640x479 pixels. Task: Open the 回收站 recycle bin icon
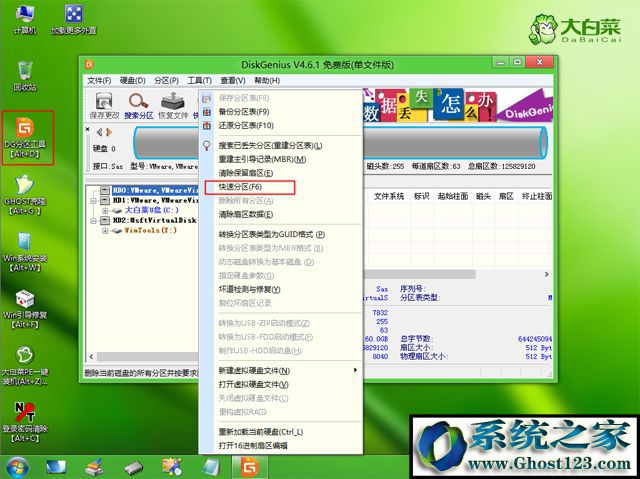[x=25, y=76]
